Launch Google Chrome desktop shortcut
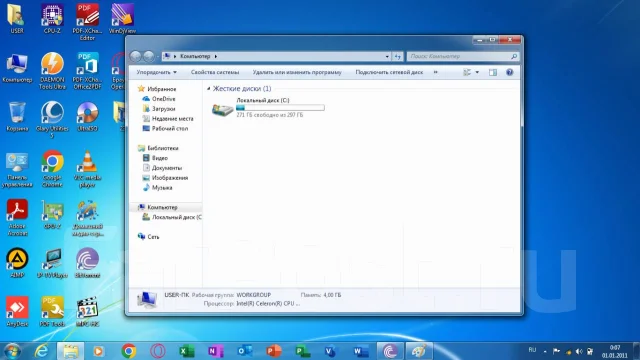Screen dimensions: 640x360 pos(52,169)
